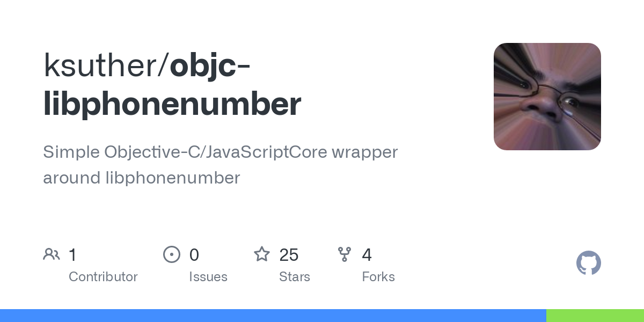This screenshot has height=322, width=644.
Task: Click the 'Simple Objective-C/JavaScriptCore wrapper' description line
Action: click(x=220, y=152)
